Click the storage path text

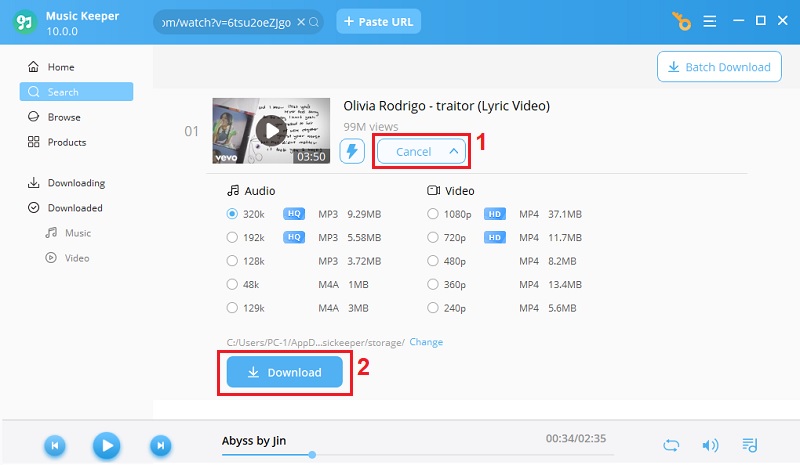pyautogui.click(x=315, y=342)
